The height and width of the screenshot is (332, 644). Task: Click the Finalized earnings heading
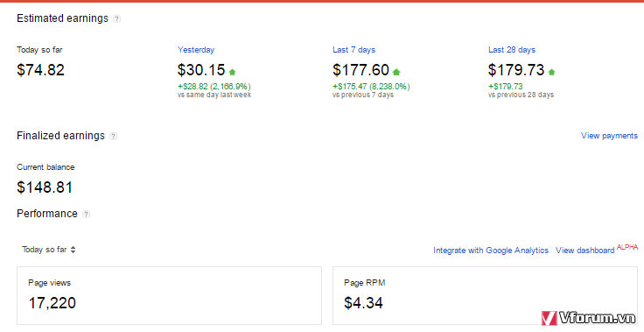pos(60,136)
